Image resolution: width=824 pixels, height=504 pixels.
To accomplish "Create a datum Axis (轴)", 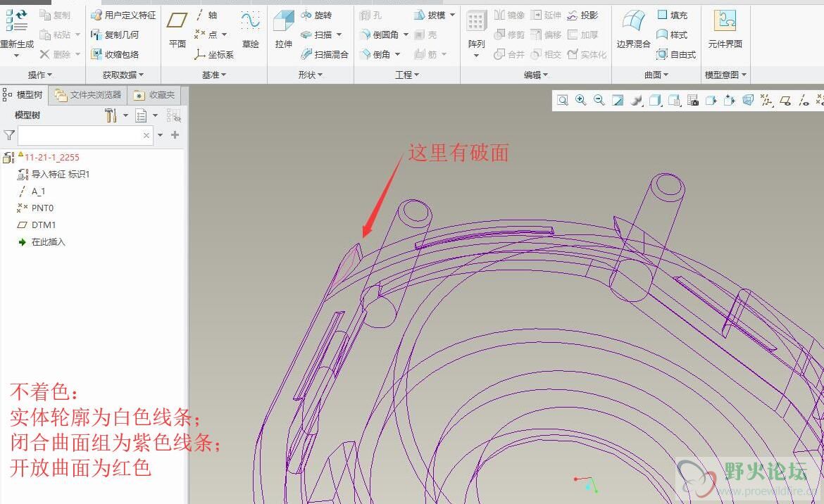I will (206, 15).
